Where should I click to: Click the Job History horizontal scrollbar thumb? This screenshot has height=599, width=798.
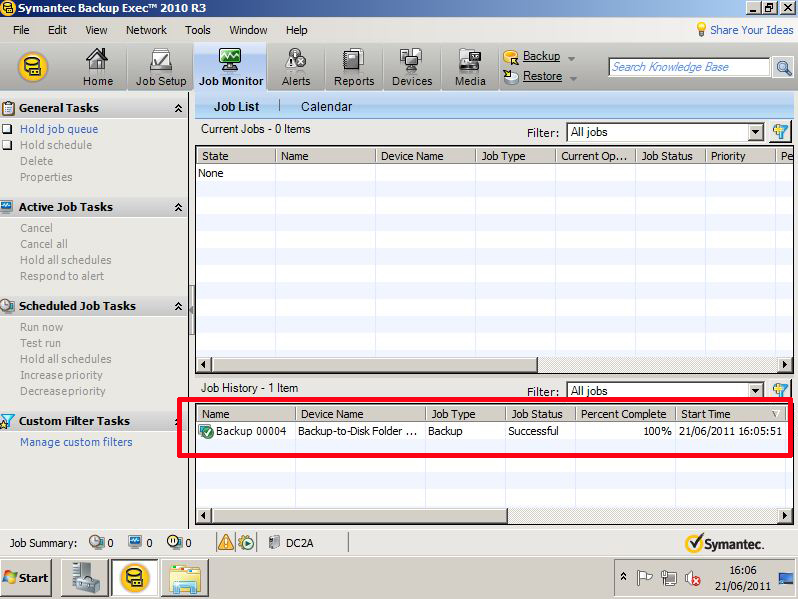pos(360,516)
